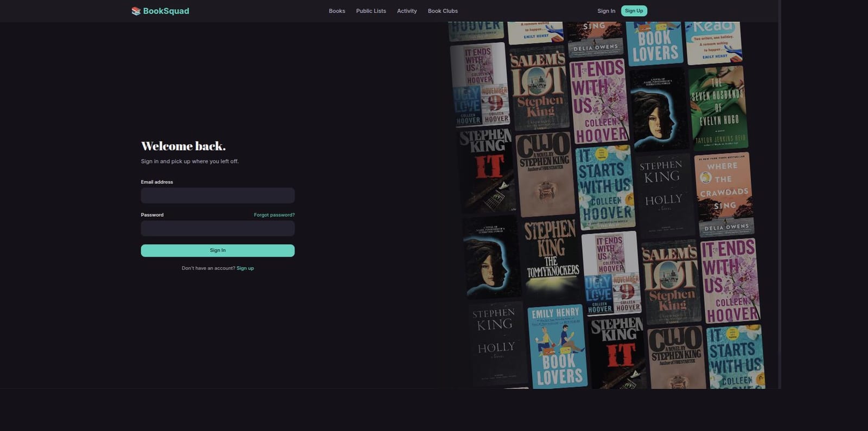Go to Public Lists
The width and height of the screenshot is (868, 431).
371,11
